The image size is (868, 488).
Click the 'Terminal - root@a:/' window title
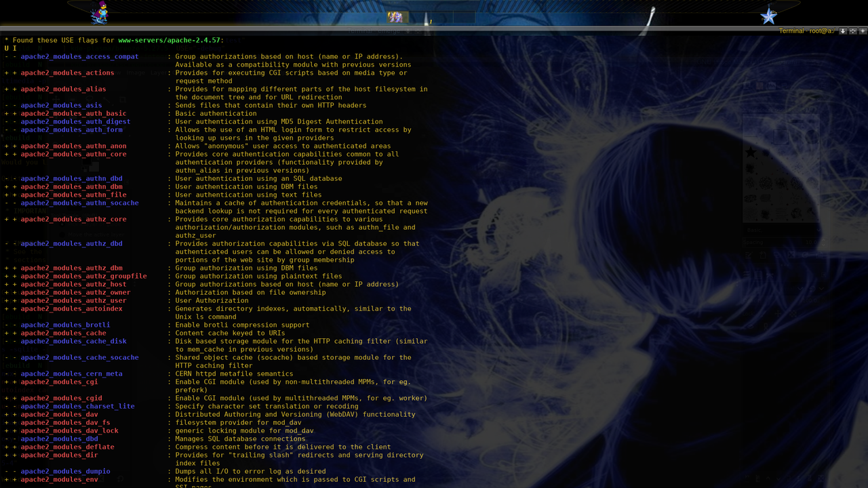click(x=807, y=30)
